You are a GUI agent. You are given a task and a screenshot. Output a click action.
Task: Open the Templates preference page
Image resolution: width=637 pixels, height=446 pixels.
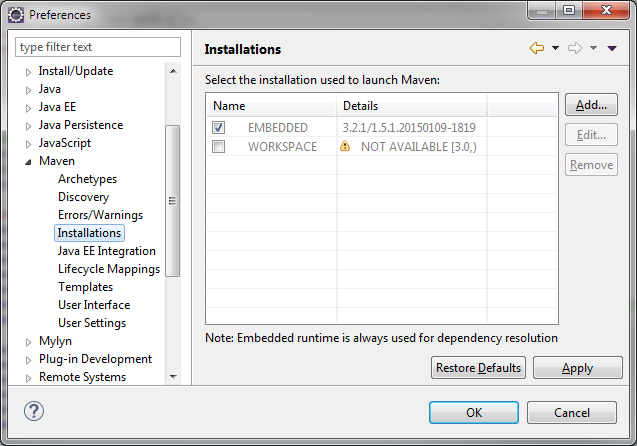(x=85, y=287)
